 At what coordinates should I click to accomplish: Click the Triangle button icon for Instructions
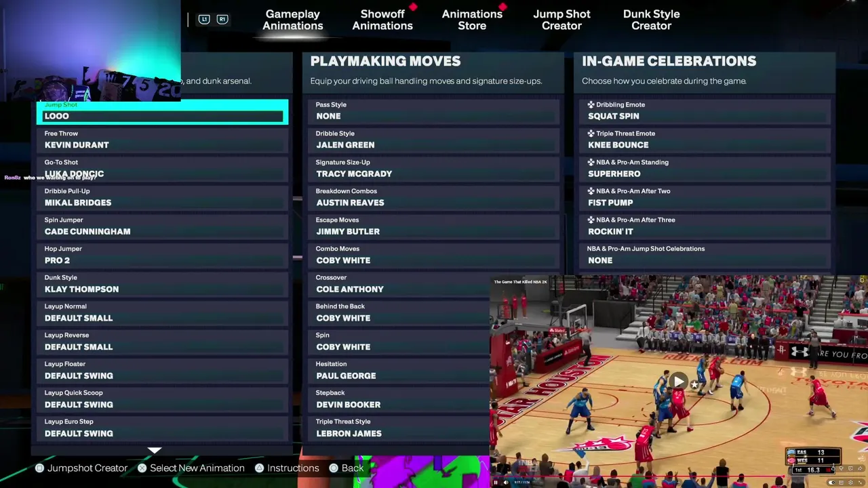[259, 468]
